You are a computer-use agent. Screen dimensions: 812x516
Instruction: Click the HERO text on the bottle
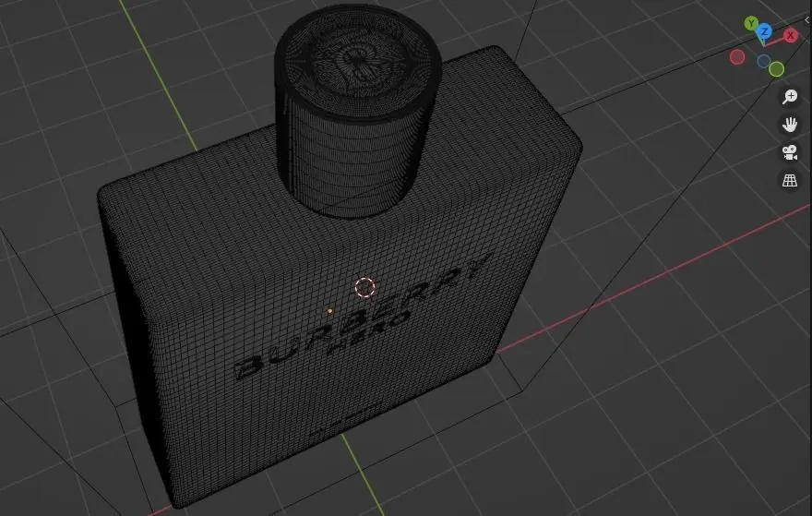tap(370, 332)
